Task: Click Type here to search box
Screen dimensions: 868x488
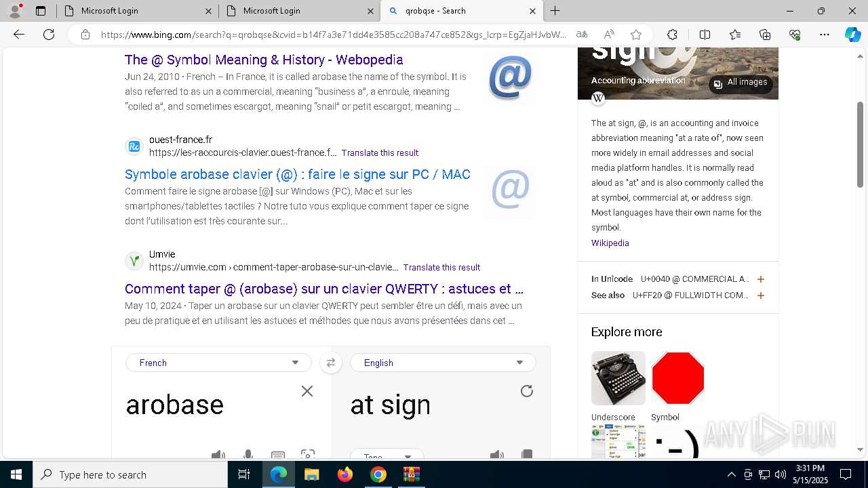Action: (130, 474)
